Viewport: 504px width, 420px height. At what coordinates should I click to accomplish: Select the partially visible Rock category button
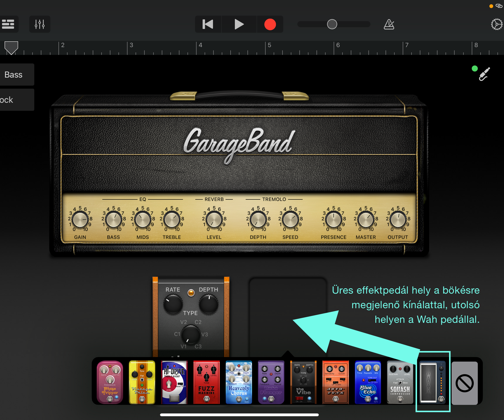point(17,100)
